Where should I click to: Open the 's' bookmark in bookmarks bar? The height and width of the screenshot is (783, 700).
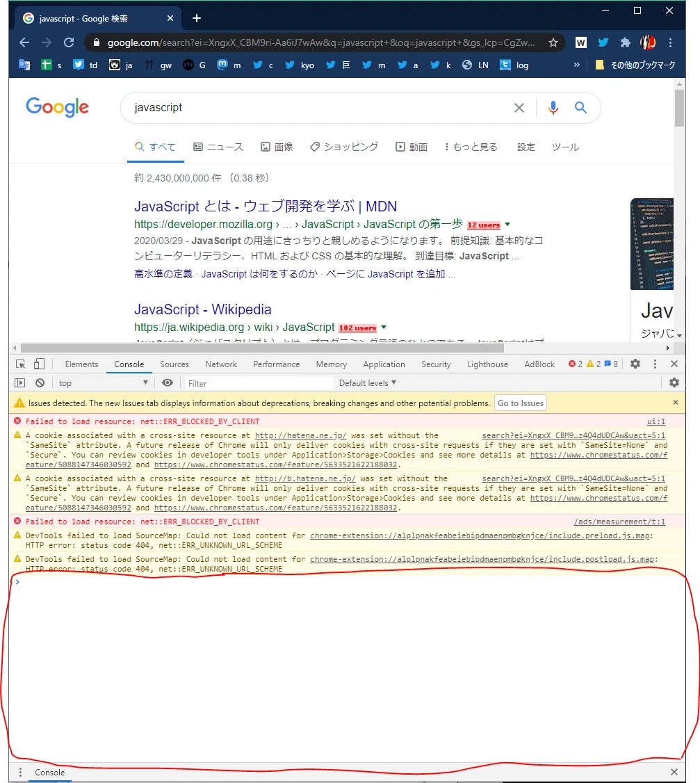51,65
